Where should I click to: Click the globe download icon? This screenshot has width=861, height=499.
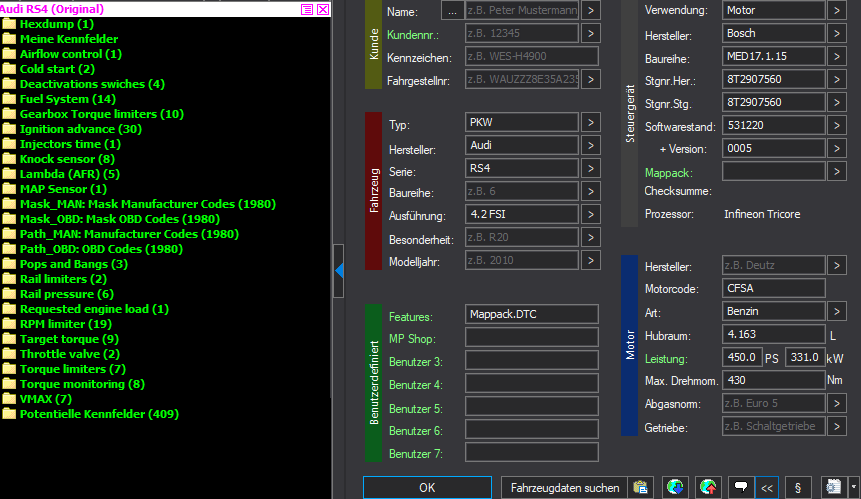(675, 487)
